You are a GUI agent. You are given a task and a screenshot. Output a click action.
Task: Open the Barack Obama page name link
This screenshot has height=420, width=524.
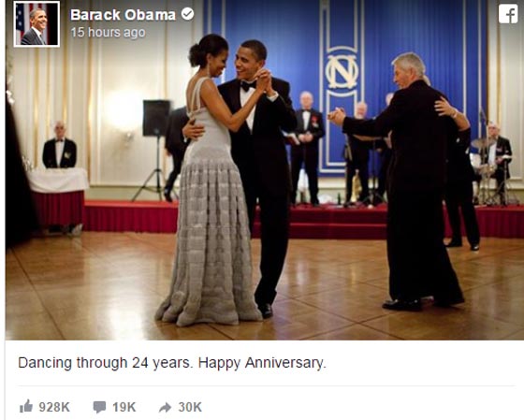[123, 15]
